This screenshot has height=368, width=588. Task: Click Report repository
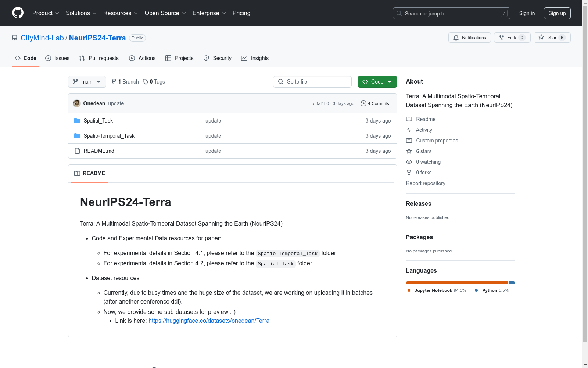click(426, 183)
